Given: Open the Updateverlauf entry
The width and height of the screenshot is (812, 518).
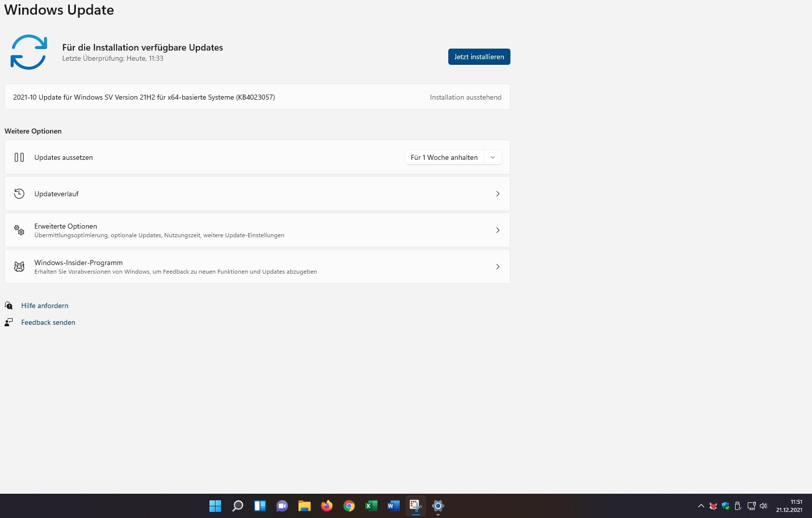Looking at the screenshot, I should (x=258, y=194).
